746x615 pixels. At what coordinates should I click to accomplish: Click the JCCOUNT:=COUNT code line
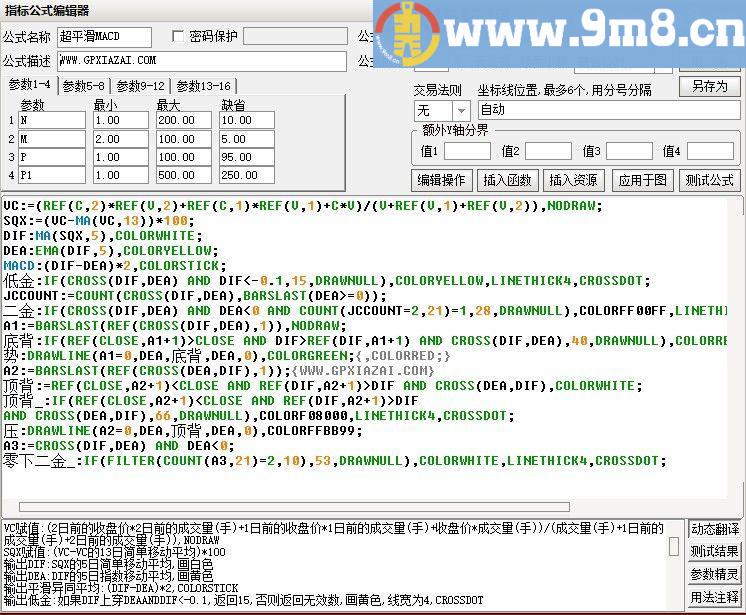tap(195, 295)
